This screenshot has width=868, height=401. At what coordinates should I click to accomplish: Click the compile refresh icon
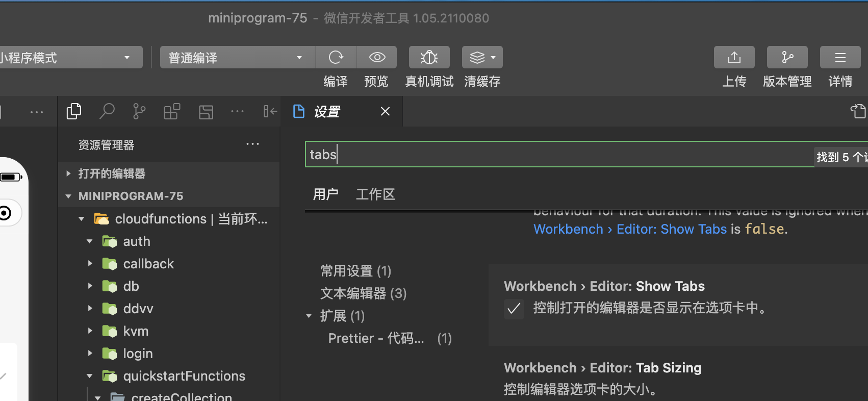pos(336,57)
